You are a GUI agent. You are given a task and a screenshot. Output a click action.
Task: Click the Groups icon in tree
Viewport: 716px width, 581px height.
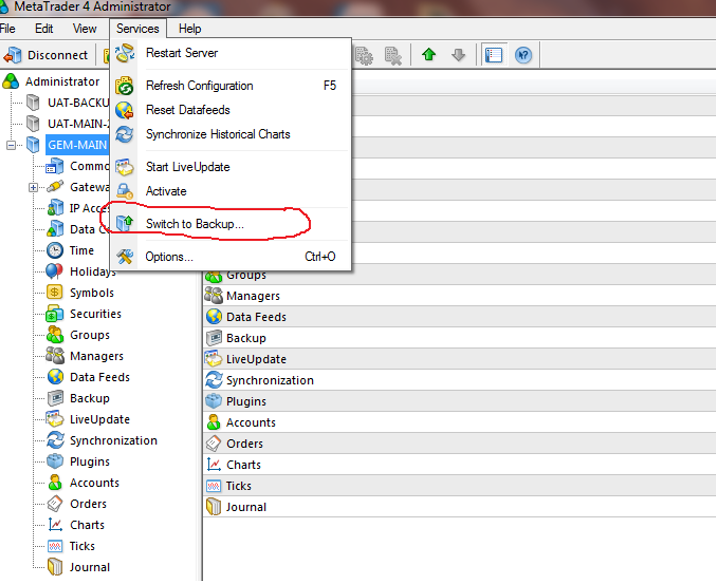(55, 335)
